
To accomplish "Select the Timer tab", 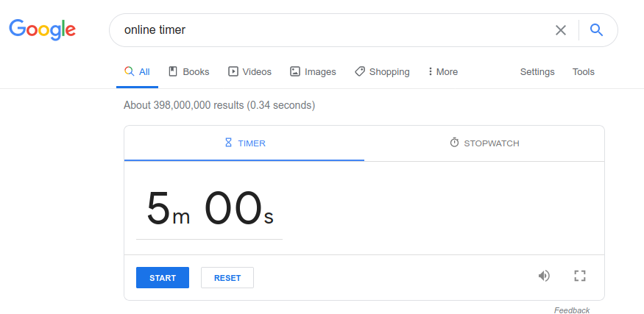I will [244, 143].
